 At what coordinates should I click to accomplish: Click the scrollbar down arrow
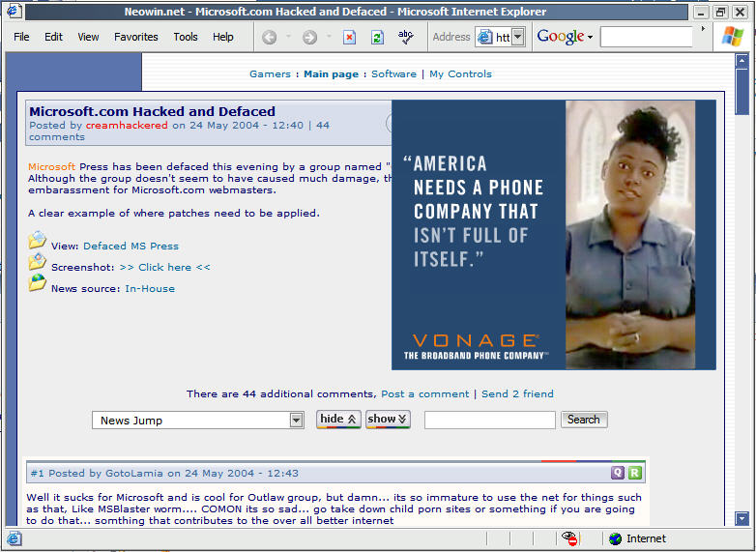point(741,518)
